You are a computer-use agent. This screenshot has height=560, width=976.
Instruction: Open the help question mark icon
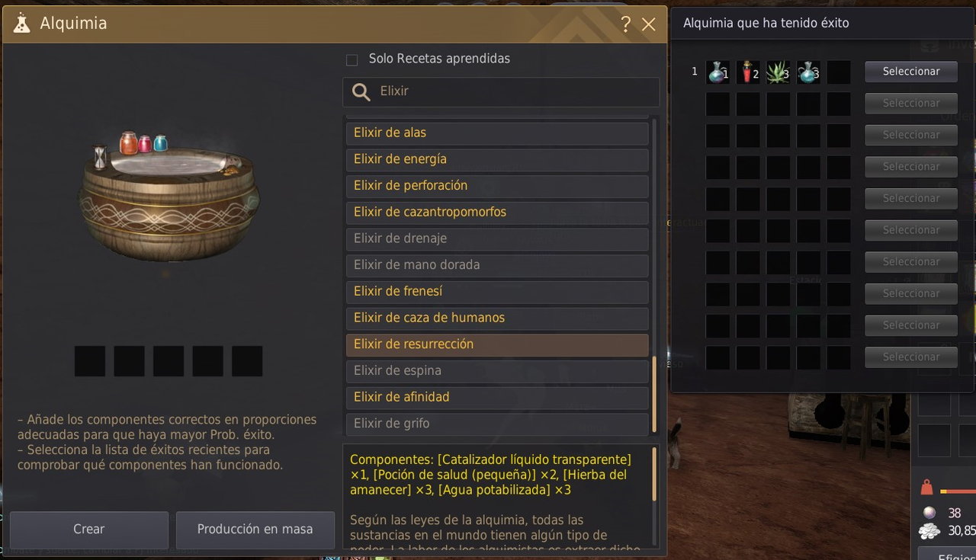[x=626, y=24]
